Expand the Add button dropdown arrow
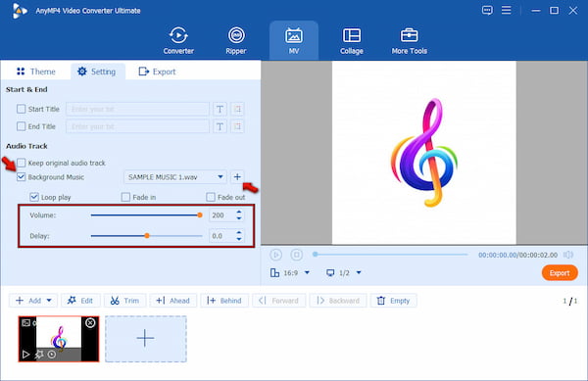Viewport: 588px width, 381px height. tap(49, 301)
